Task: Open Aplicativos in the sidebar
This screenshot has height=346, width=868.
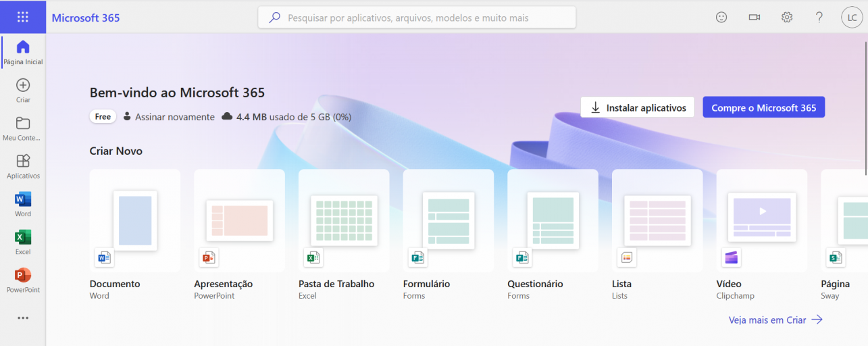Action: 23,166
